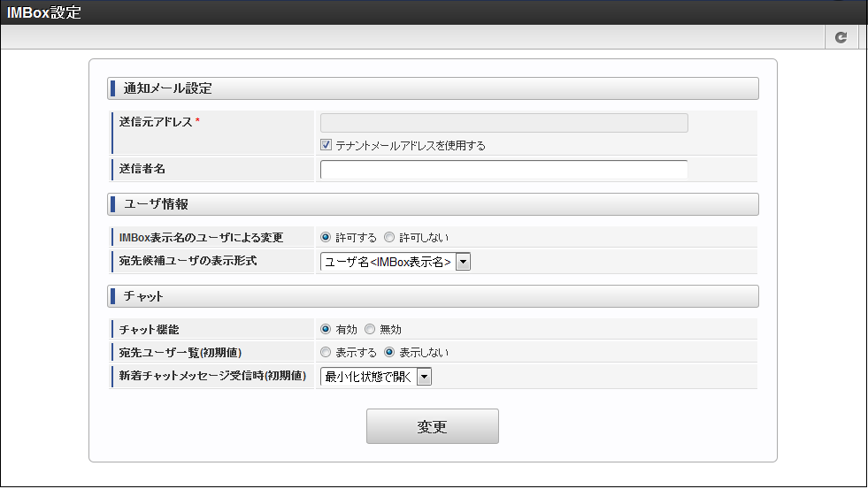Choose 表示する for 宛先ユーザ一覧
868x489 pixels.
(326, 352)
